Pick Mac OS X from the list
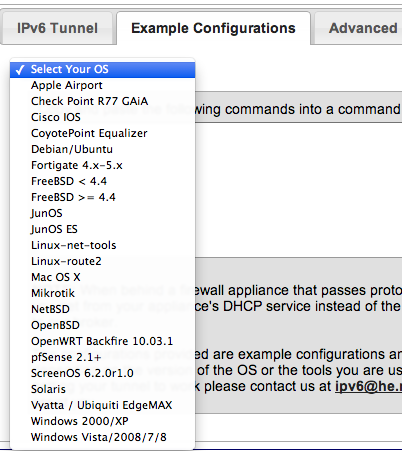Viewport: 402px width, 451px height. click(x=102, y=277)
